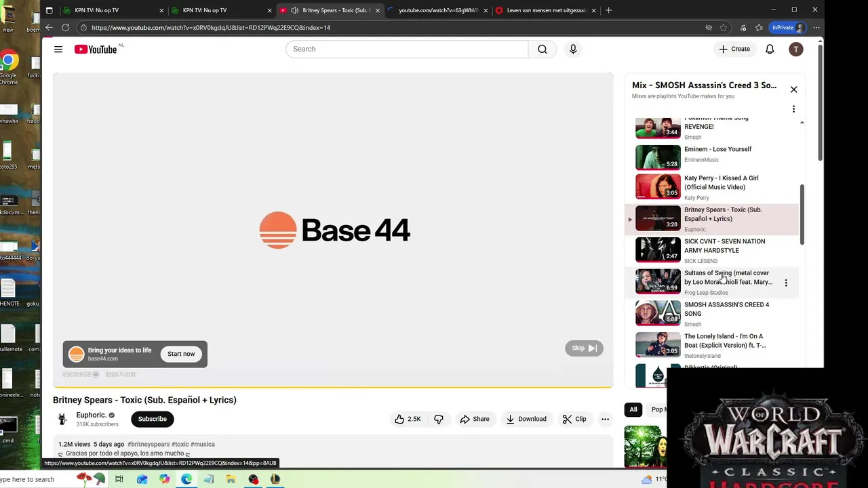
Task: Share the video
Action: [475, 419]
